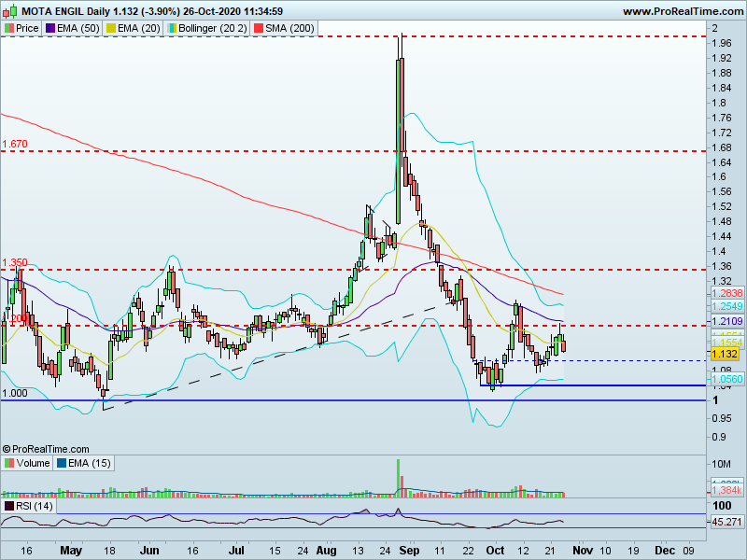Click the 0.95 price axis label
The height and width of the screenshot is (560, 747).
[x=722, y=418]
